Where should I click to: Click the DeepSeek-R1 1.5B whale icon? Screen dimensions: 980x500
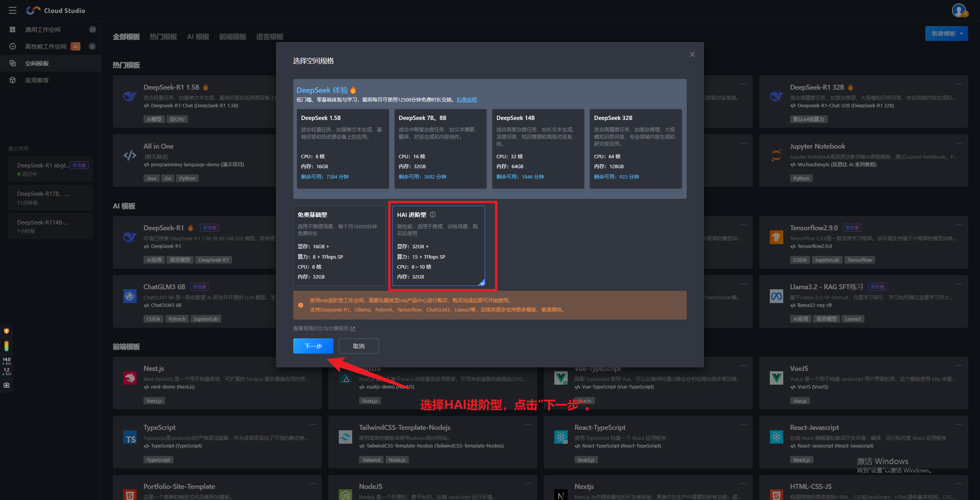point(130,96)
